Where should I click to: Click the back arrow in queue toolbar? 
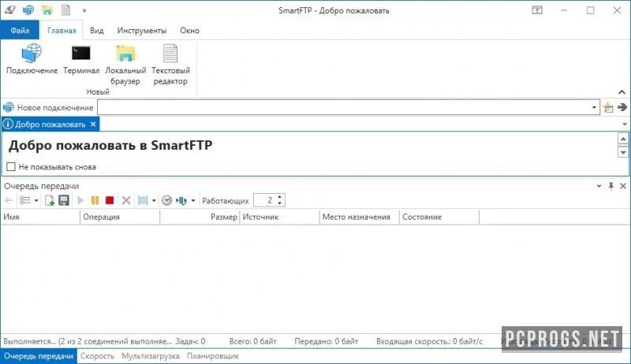click(9, 200)
